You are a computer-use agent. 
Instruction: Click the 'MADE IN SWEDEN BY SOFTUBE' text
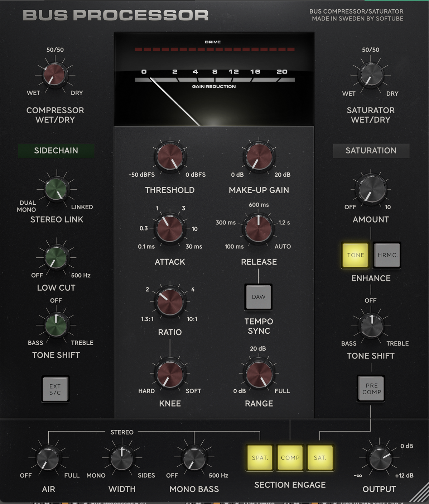(x=357, y=19)
